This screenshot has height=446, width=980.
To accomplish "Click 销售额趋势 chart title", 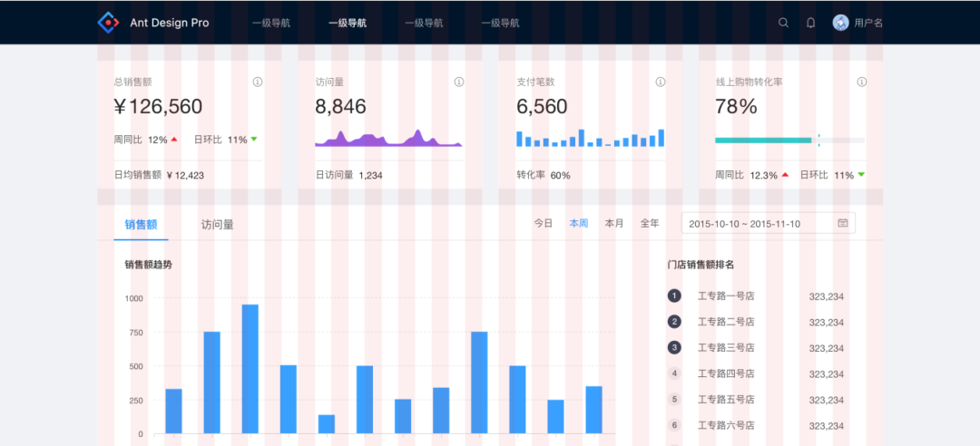I will [149, 265].
